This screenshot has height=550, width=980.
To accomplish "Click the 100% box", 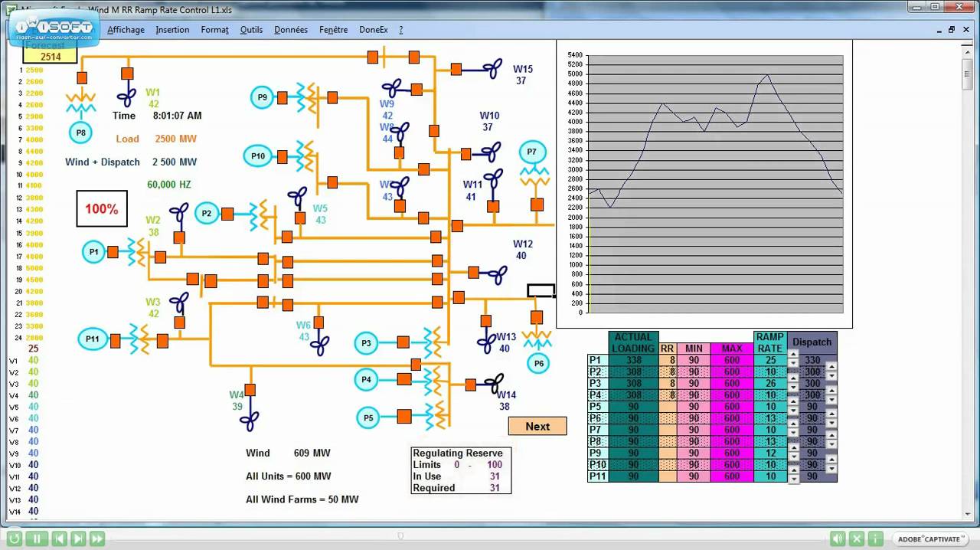I will click(102, 209).
